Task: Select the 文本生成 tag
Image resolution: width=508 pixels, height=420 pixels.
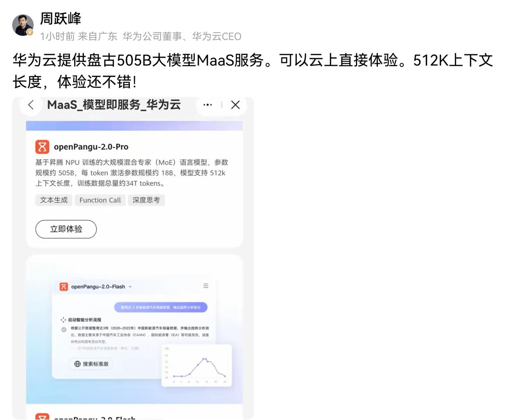Action: click(x=54, y=200)
